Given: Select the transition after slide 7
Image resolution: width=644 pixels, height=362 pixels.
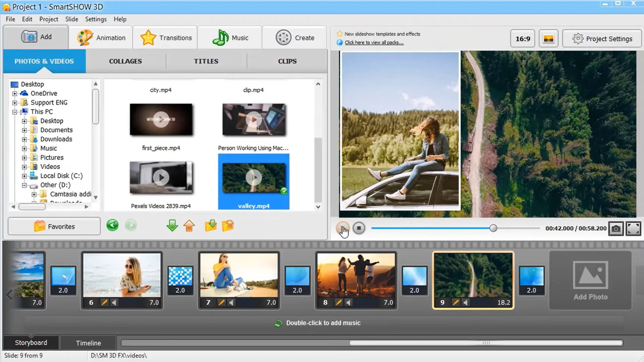Looking at the screenshot, I should point(297,280).
